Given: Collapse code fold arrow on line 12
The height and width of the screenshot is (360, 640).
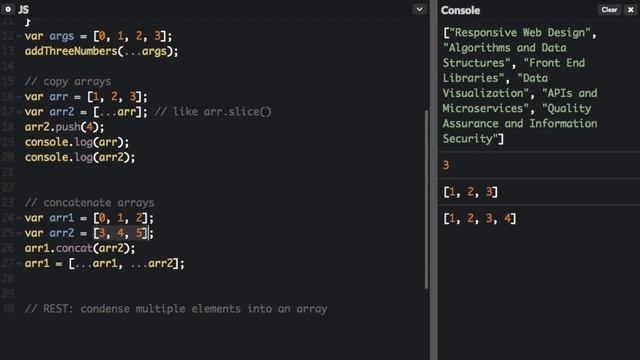Looking at the screenshot, I should (x=19, y=36).
